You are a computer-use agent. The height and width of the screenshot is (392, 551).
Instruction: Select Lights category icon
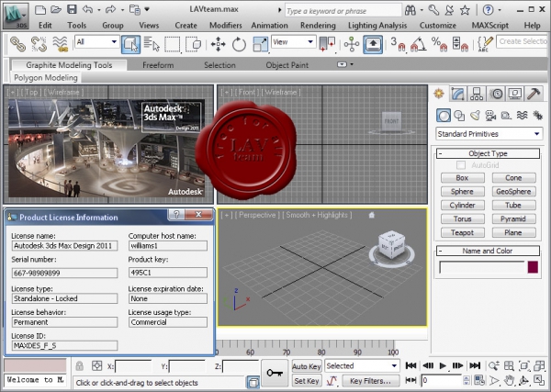(476, 115)
